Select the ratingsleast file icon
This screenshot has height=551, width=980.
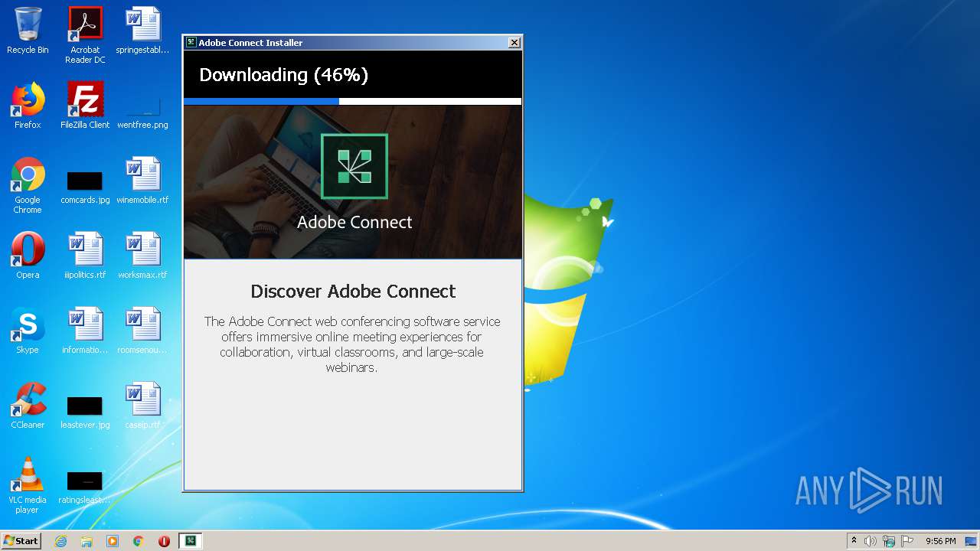pyautogui.click(x=85, y=487)
